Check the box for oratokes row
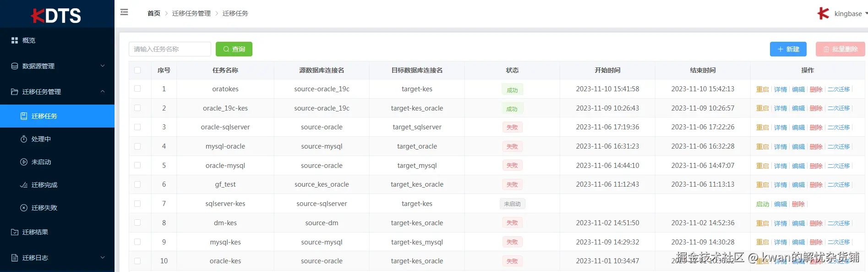The image size is (868, 272). pyautogui.click(x=137, y=89)
